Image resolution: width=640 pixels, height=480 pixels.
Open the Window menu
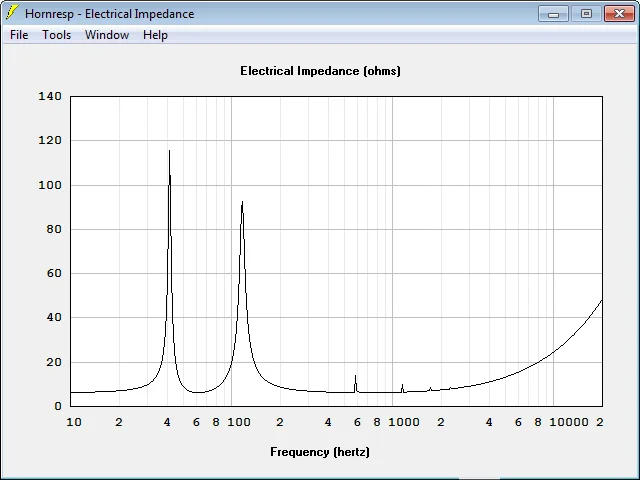(107, 35)
